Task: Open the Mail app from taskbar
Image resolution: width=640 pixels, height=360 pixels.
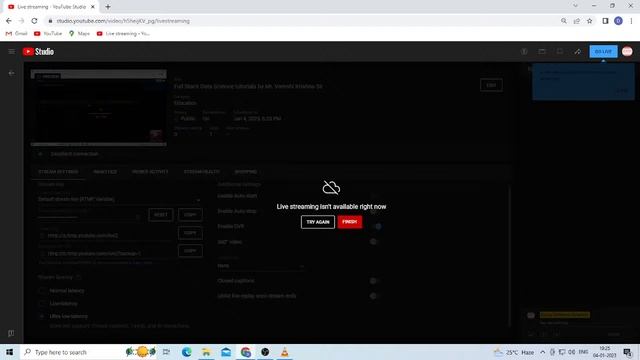Action: 226,352
